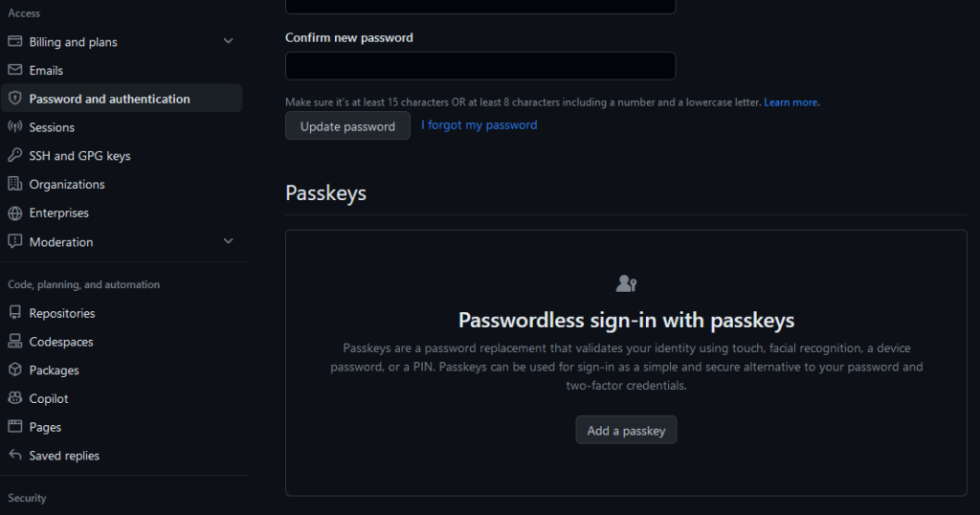The image size is (980, 515).
Task: Click the cube icon next to Packages
Action: point(15,369)
